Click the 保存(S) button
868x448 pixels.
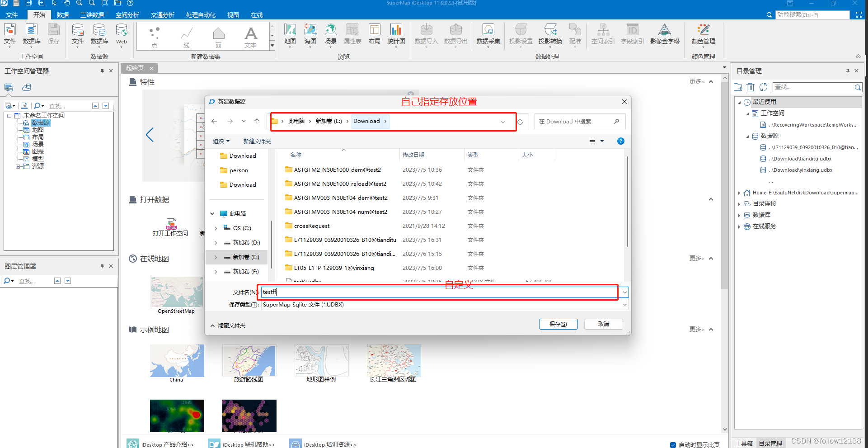pyautogui.click(x=558, y=324)
